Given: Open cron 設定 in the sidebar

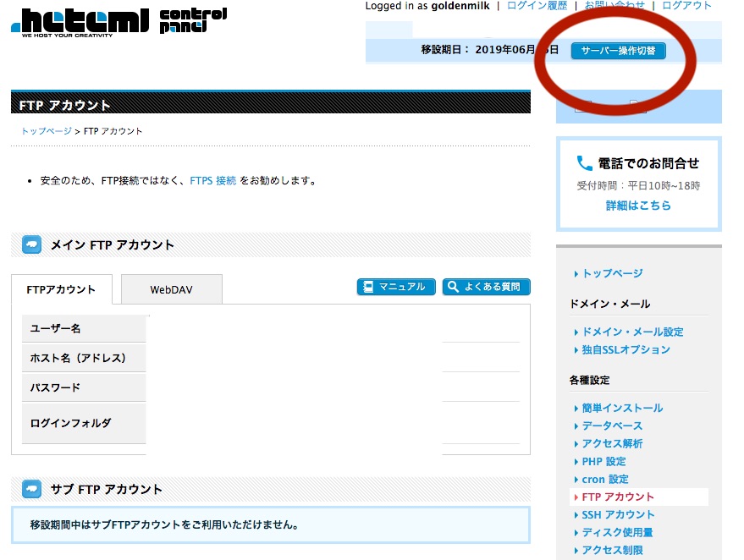Looking at the screenshot, I should [x=605, y=480].
